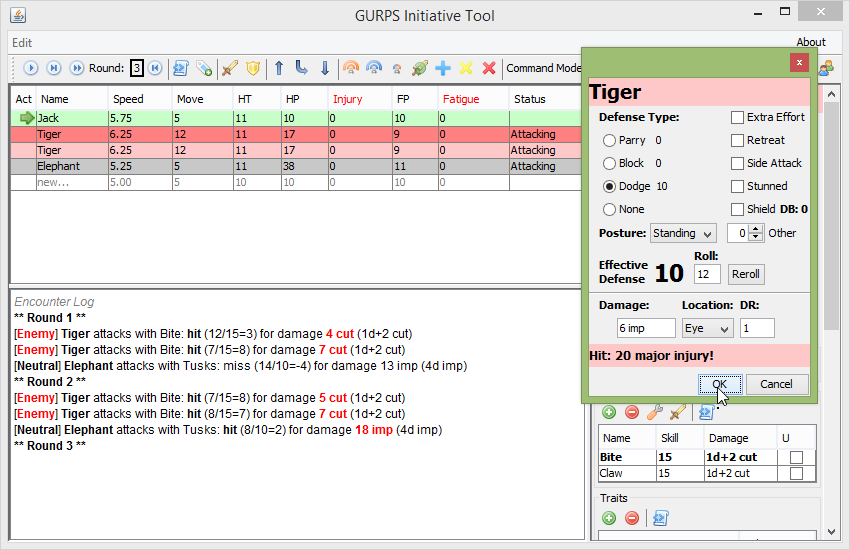
Task: Enable the Extra Effort checkbox
Action: click(x=737, y=118)
